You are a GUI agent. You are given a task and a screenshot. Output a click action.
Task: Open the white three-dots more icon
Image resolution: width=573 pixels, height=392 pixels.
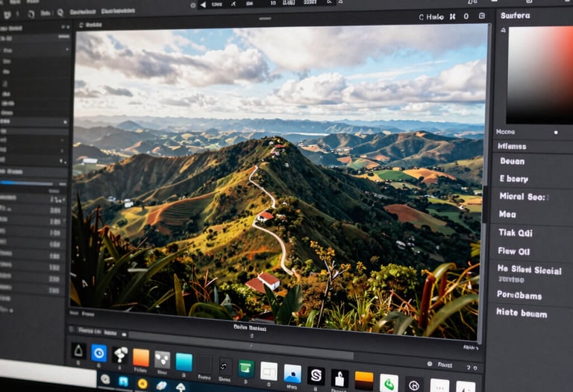[x=439, y=386]
